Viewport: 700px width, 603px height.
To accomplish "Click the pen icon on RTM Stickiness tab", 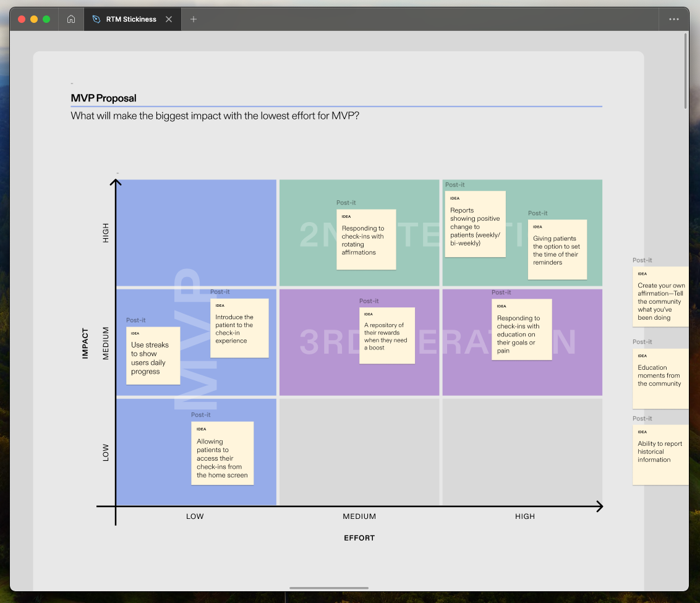I will (x=96, y=19).
